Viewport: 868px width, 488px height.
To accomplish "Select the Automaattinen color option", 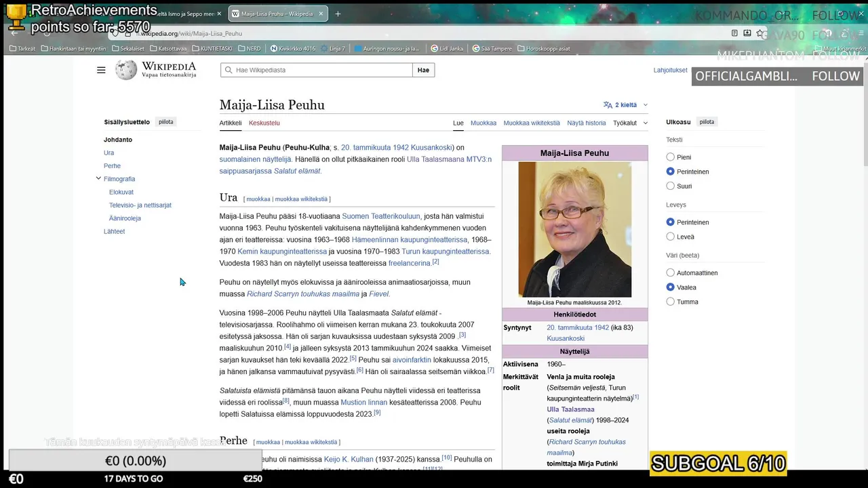I will tap(671, 273).
